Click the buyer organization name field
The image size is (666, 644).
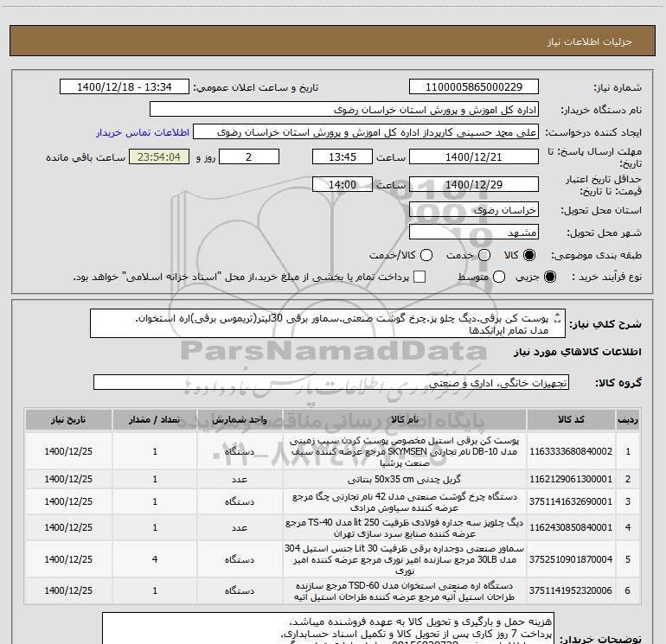click(x=344, y=109)
